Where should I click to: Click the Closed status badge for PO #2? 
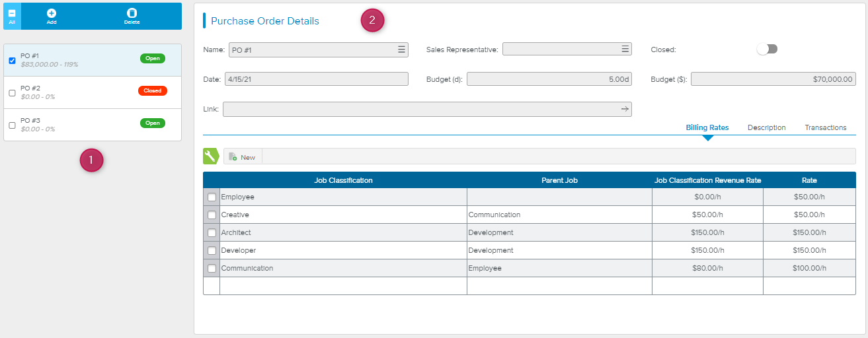click(x=152, y=90)
